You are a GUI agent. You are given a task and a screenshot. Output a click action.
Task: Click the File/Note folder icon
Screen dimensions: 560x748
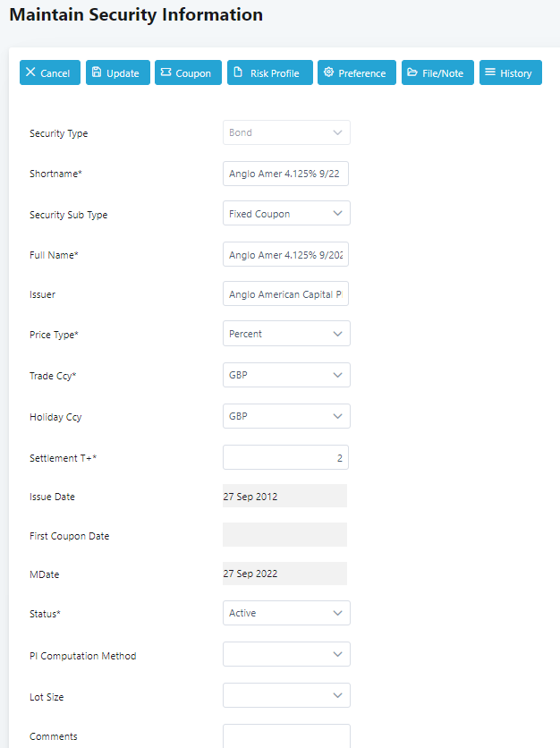pos(413,72)
